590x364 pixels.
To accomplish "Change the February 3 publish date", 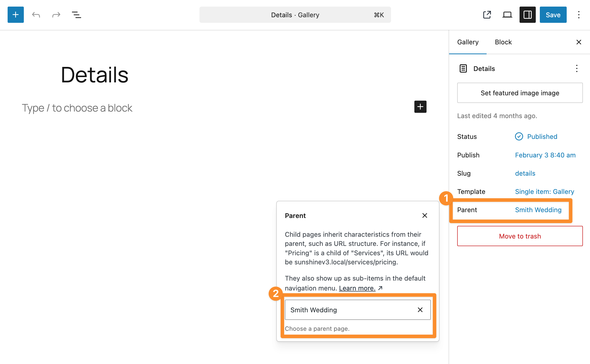I will point(545,155).
